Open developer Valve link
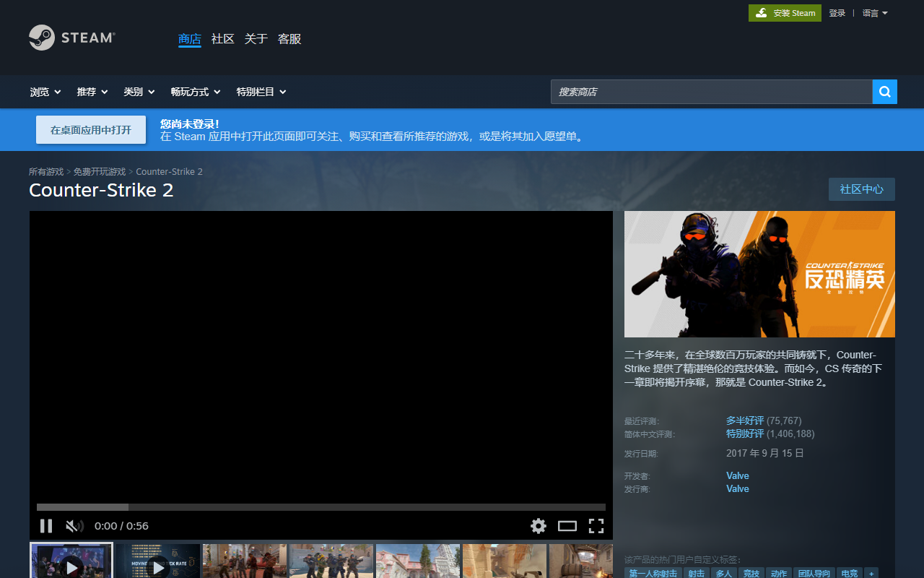 coord(738,475)
